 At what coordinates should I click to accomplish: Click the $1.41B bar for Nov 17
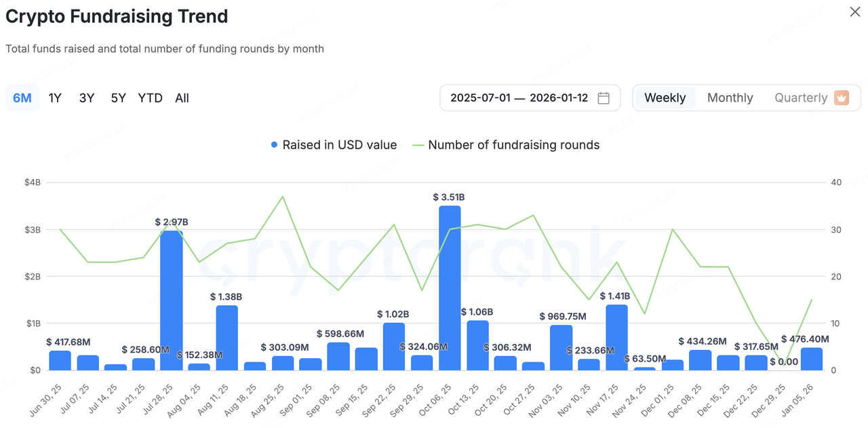(616, 337)
